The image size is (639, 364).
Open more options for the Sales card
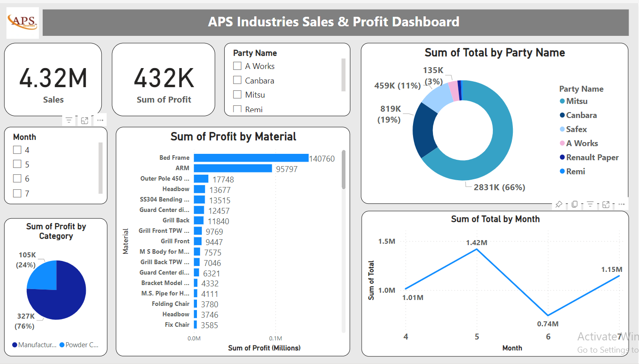(100, 120)
